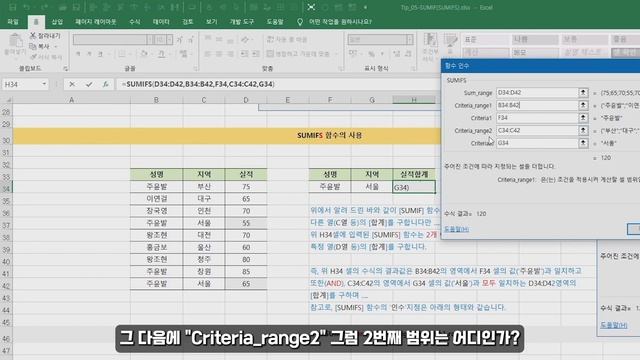This screenshot has width=640, height=360.
Task: Click the Criteria1 field containing F34
Action: coord(537,118)
